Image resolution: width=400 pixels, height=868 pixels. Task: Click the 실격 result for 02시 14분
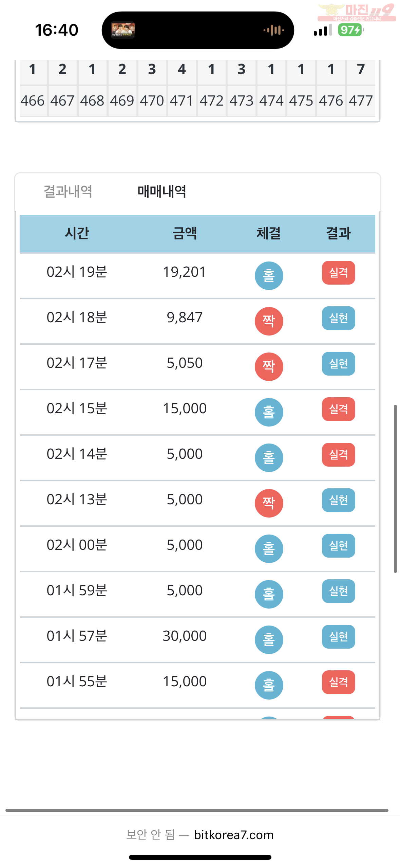338,454
